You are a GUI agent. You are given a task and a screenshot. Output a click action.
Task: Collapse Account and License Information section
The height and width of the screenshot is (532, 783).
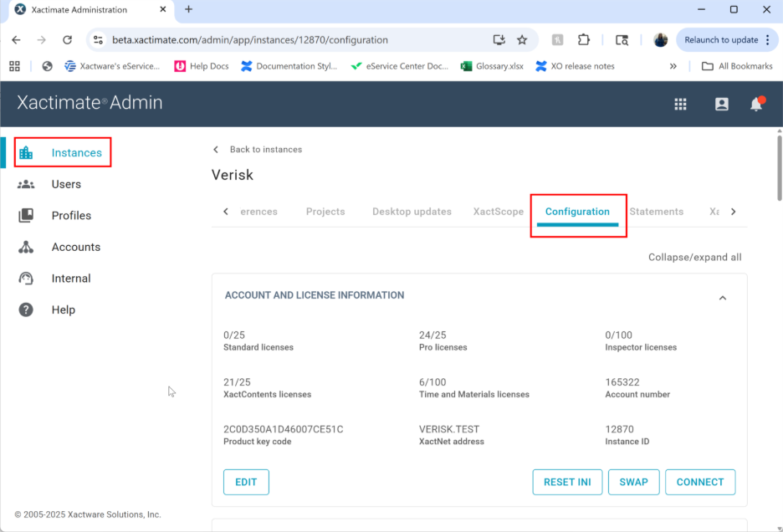coord(723,299)
